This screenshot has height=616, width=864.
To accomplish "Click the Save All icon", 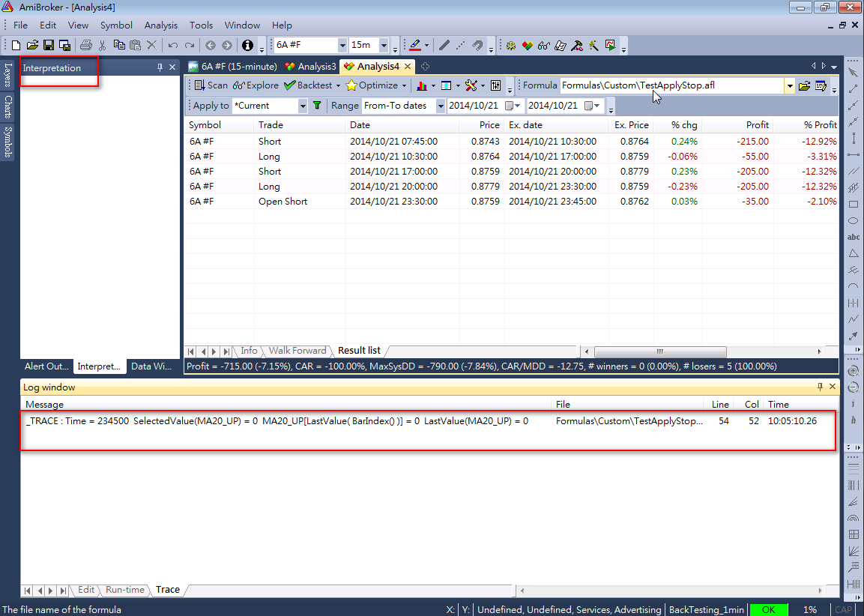I will pyautogui.click(x=64, y=45).
